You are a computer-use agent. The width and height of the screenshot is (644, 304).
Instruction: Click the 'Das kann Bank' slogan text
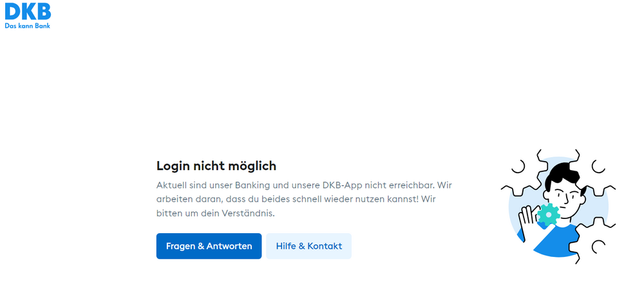pos(28,26)
